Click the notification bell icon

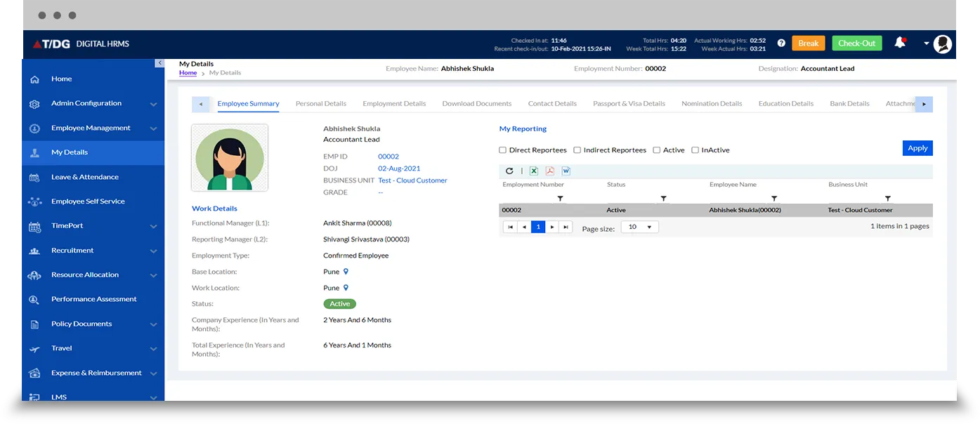pyautogui.click(x=899, y=43)
